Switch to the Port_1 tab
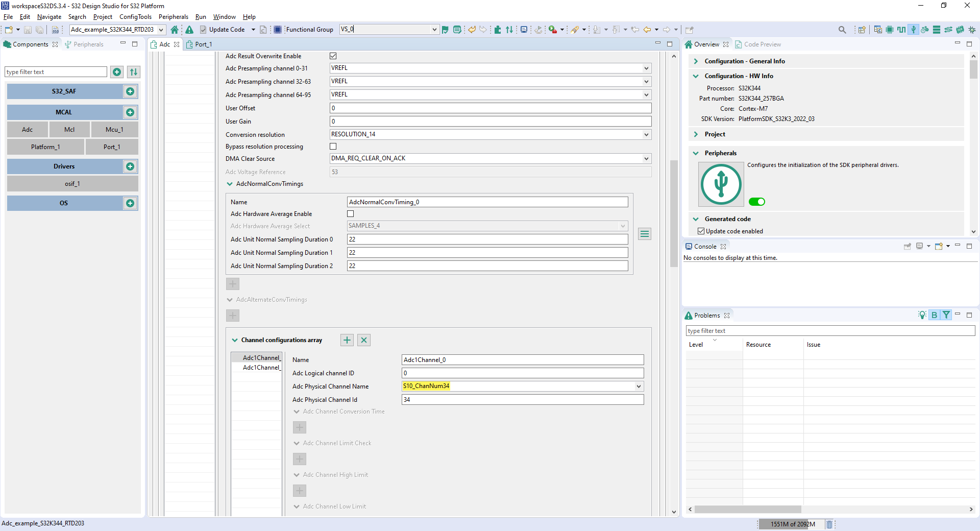Screen dimensions: 980x531 click(x=203, y=44)
